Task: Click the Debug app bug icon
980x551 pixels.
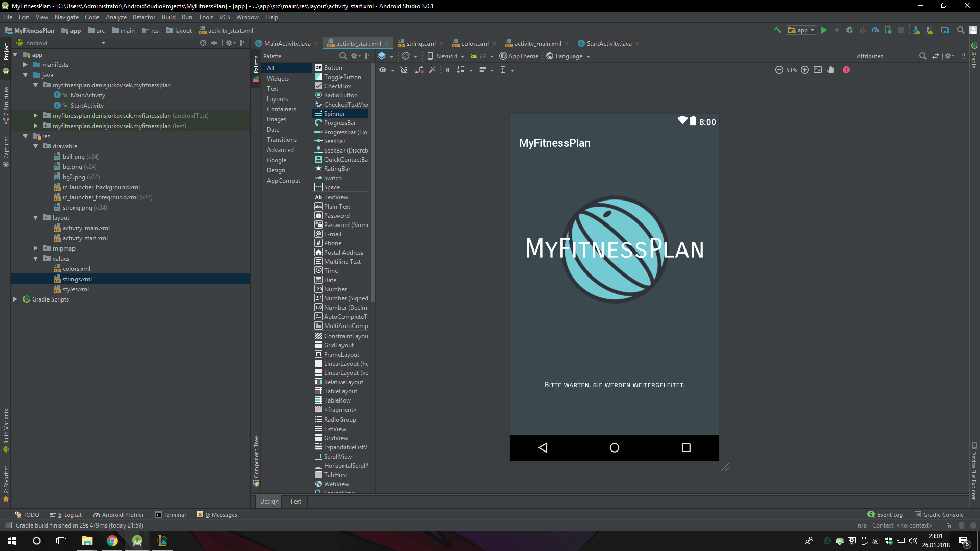Action: (849, 30)
